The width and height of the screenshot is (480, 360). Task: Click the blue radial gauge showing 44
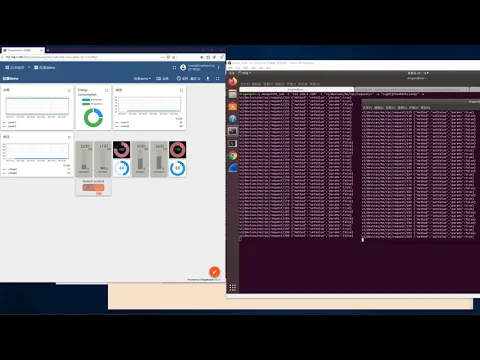pos(122,168)
